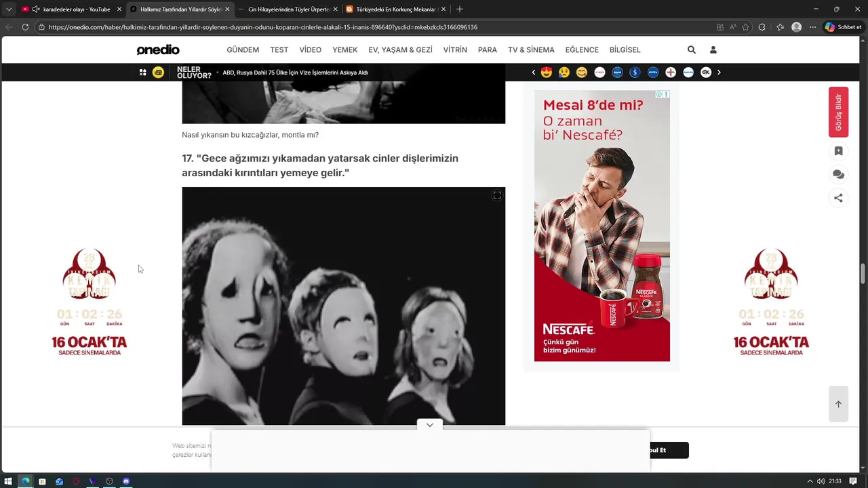The height and width of the screenshot is (488, 868).
Task: Open the browser profile avatar
Action: point(797,27)
